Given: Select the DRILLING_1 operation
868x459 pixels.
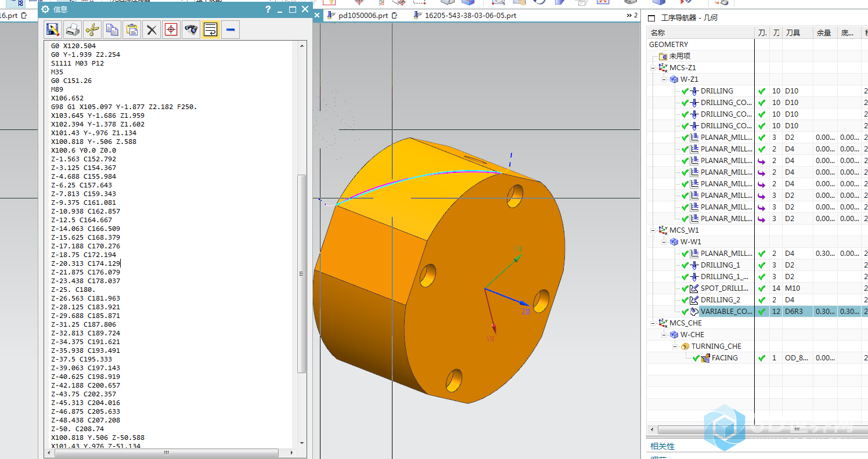Looking at the screenshot, I should pos(721,265).
